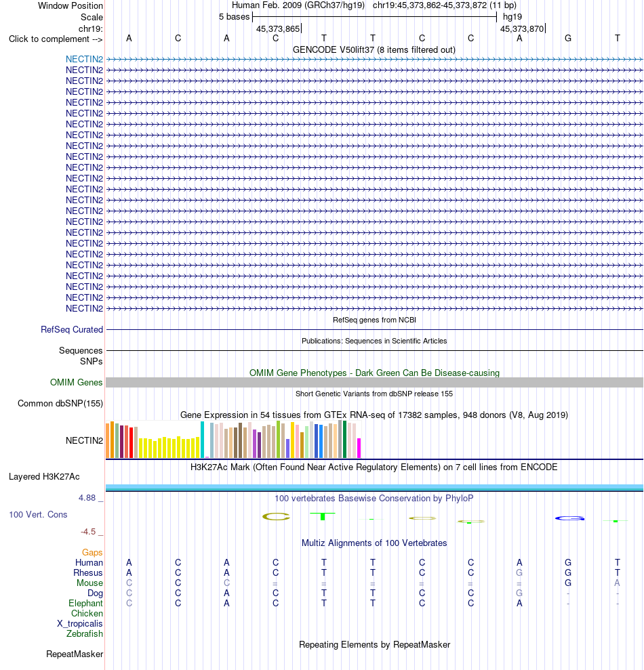The image size is (644, 670).
Task: Click the 'H3K27Ac Mark' track title
Action: 374,467
